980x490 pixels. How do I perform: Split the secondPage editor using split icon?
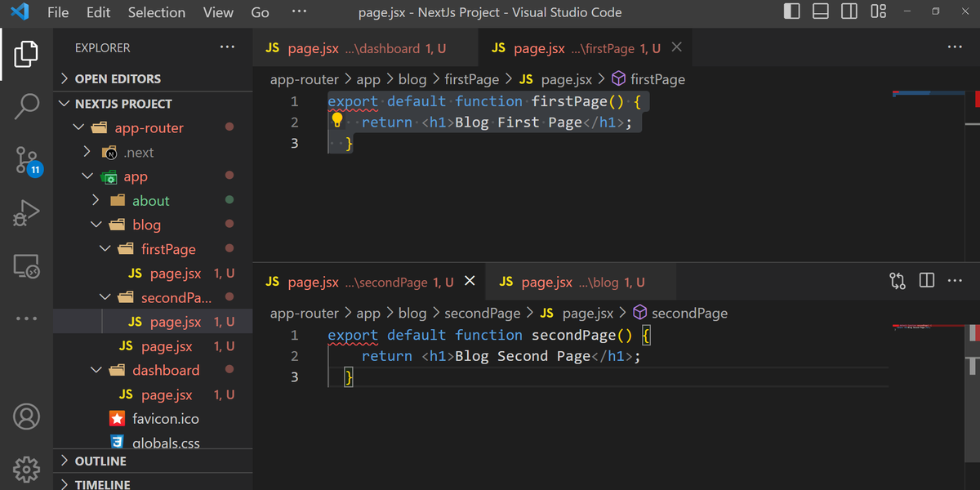(x=926, y=280)
